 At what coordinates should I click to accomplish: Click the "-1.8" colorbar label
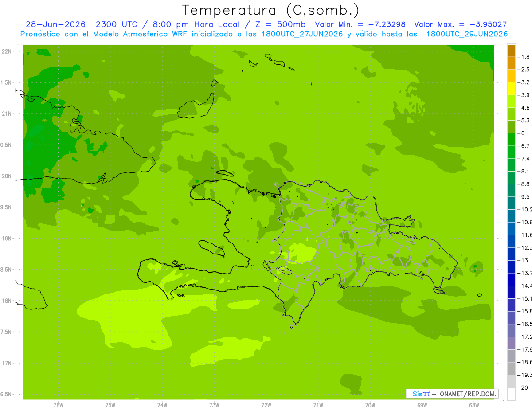(x=524, y=57)
